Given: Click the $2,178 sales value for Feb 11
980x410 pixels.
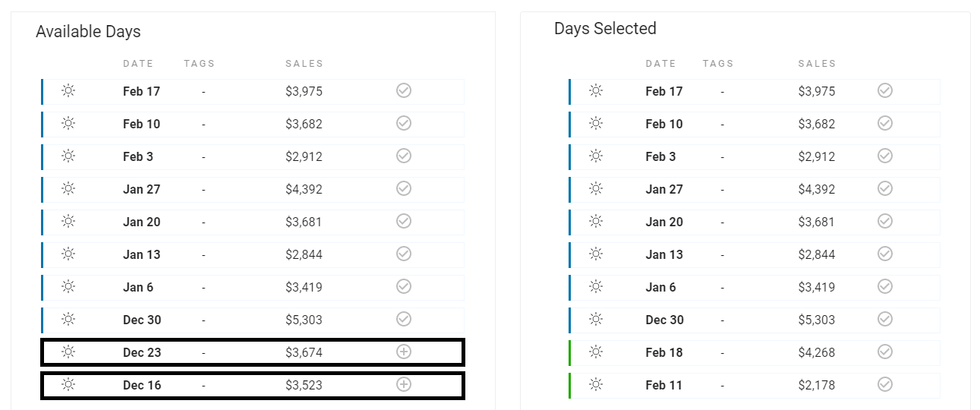Looking at the screenshot, I should point(817,385).
